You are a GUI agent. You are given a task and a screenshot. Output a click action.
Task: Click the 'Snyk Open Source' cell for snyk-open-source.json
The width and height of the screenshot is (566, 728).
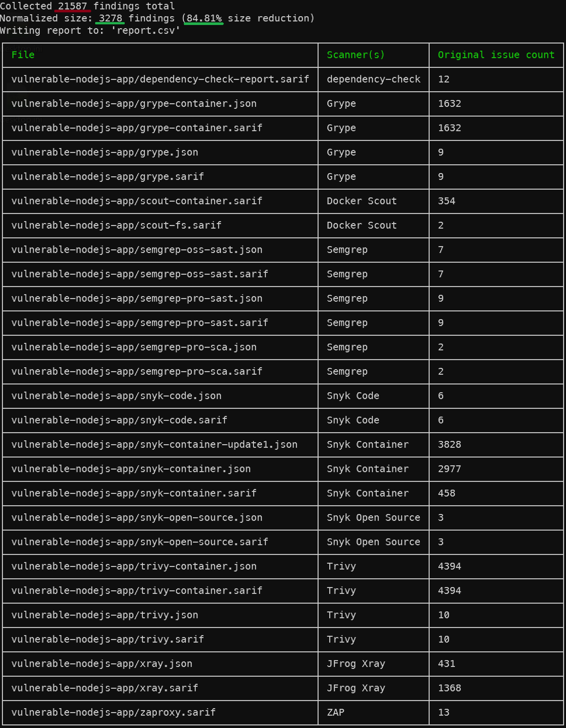[373, 517]
